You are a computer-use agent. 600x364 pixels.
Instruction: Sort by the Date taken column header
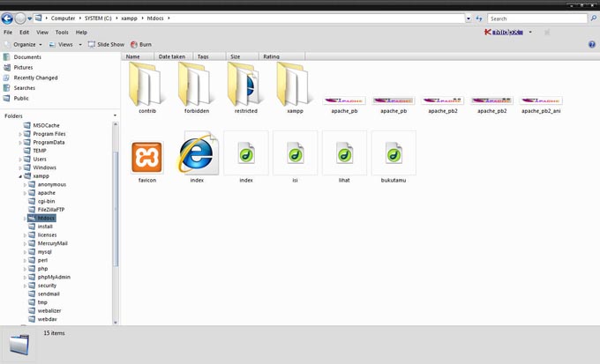174,56
